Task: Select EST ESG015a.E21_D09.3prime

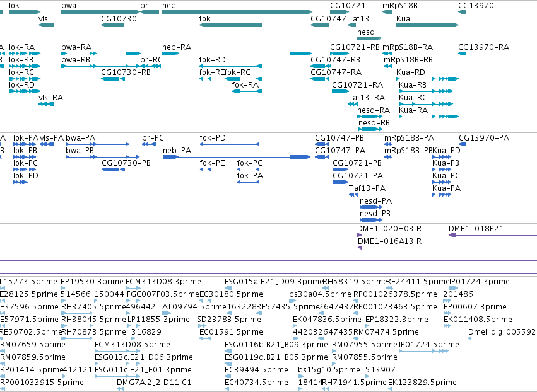Action: tap(274, 282)
